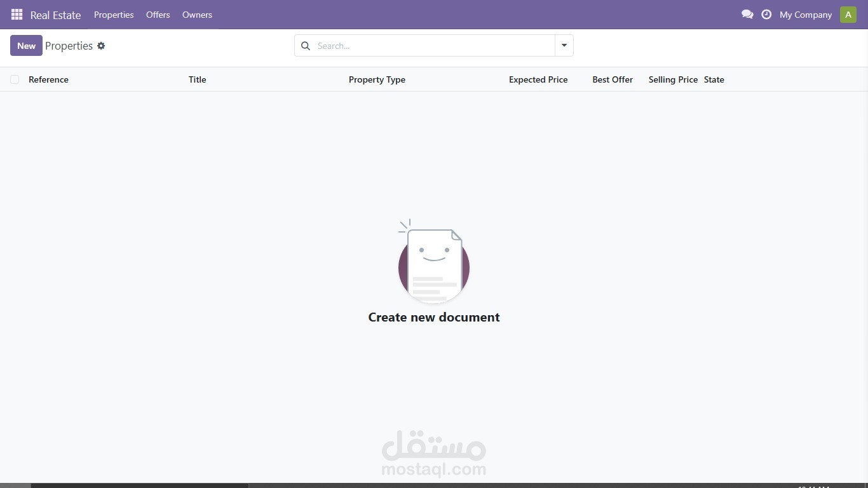Open the Owners menu

tap(197, 15)
